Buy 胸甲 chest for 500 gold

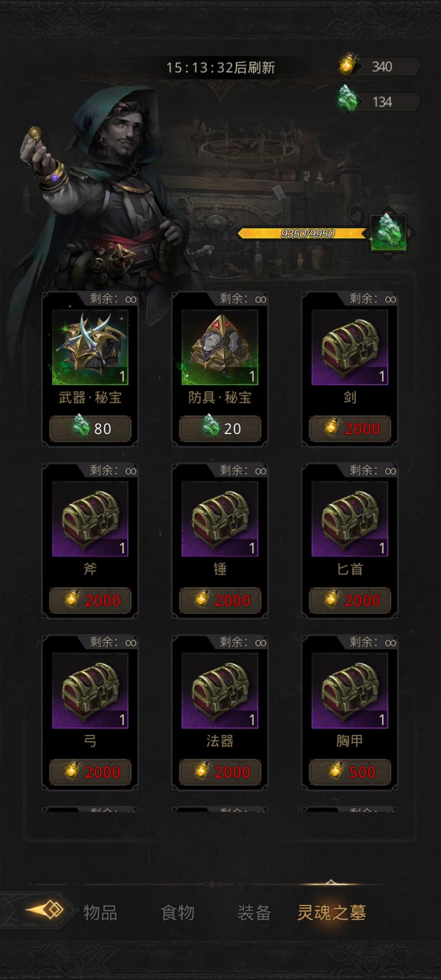point(350,772)
